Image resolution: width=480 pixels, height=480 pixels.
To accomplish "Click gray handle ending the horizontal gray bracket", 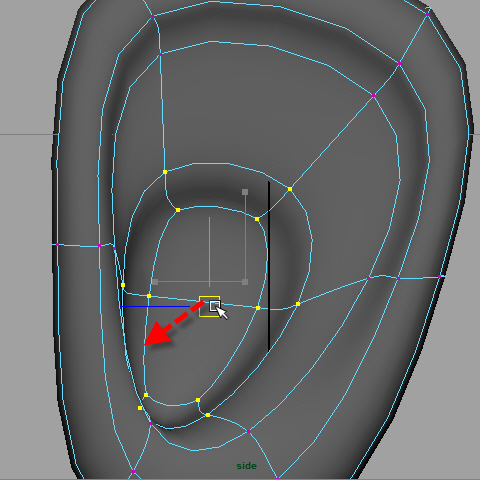I will point(155,282).
